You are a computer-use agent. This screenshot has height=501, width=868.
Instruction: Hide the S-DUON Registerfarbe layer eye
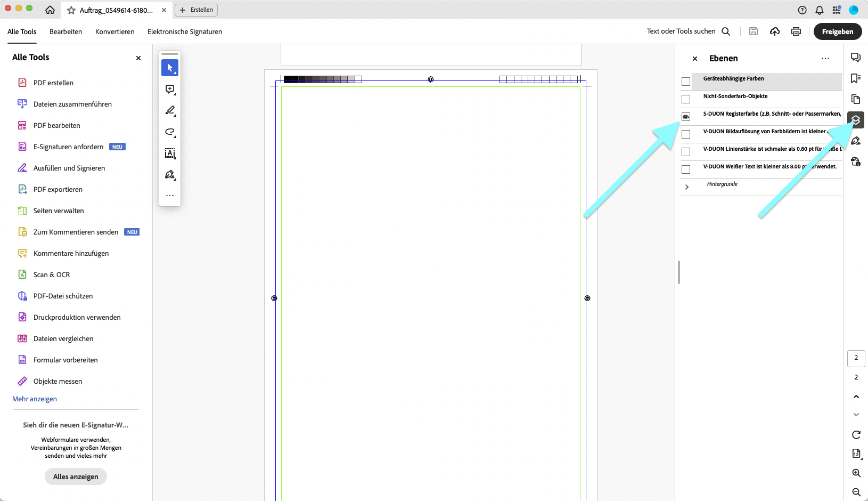[x=686, y=117]
